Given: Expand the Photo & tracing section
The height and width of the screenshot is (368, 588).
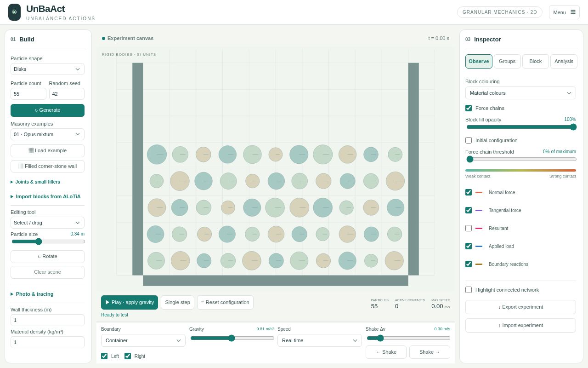Looking at the screenshot, I should (x=32, y=294).
